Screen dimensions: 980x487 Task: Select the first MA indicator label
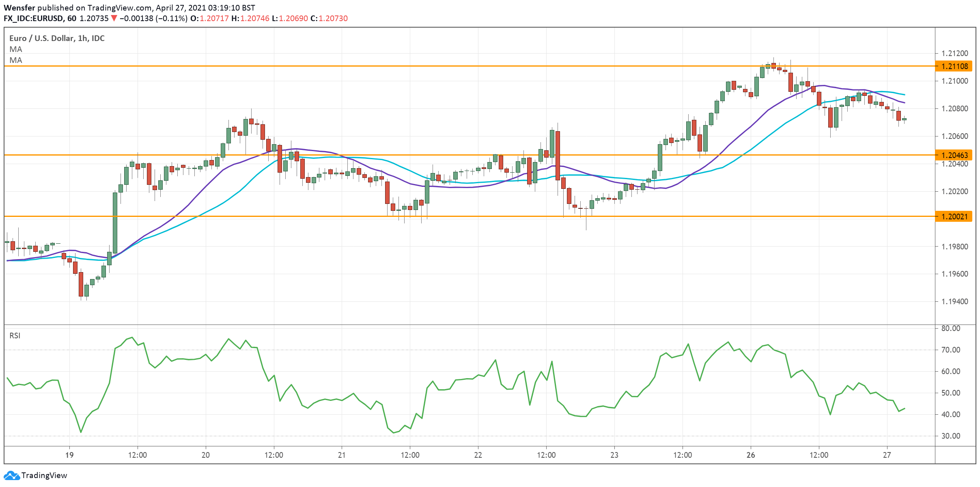(16, 49)
